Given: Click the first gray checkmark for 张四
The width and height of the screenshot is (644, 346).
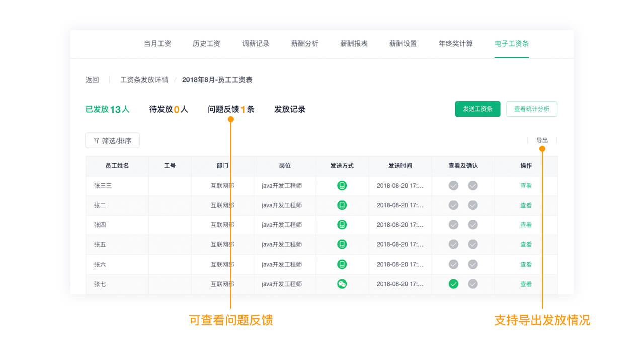Looking at the screenshot, I should [453, 225].
